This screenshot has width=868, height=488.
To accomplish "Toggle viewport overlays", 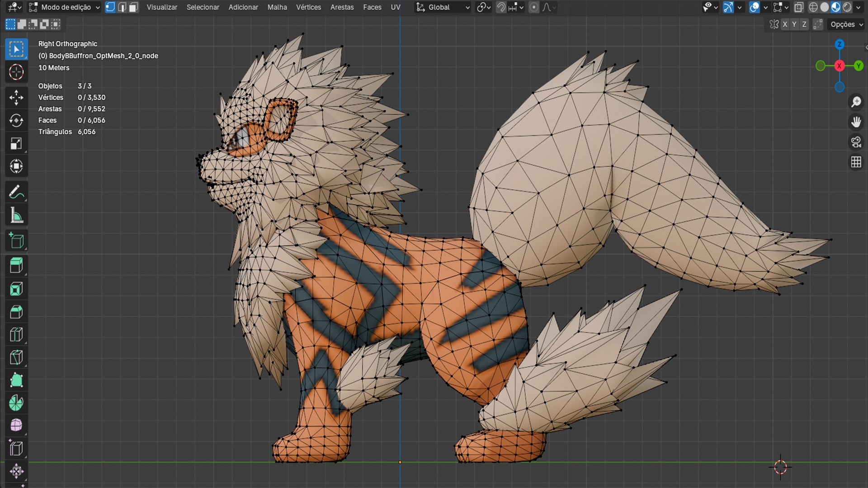I will (754, 7).
